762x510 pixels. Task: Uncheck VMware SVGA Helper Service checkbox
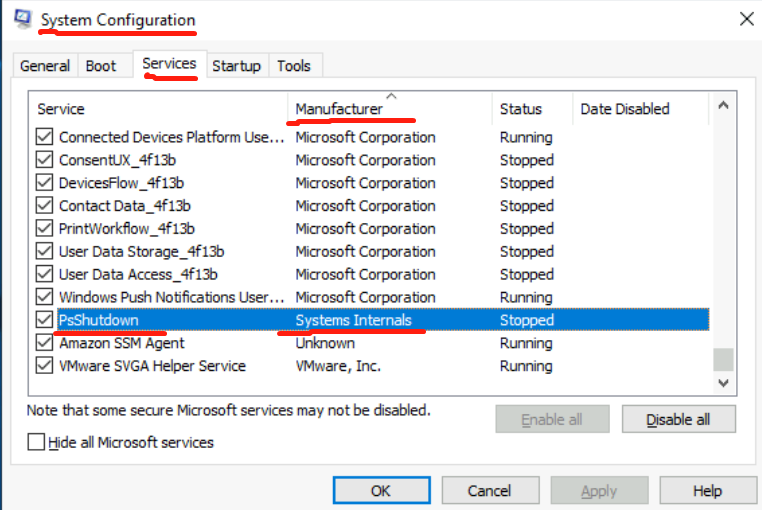tap(44, 366)
